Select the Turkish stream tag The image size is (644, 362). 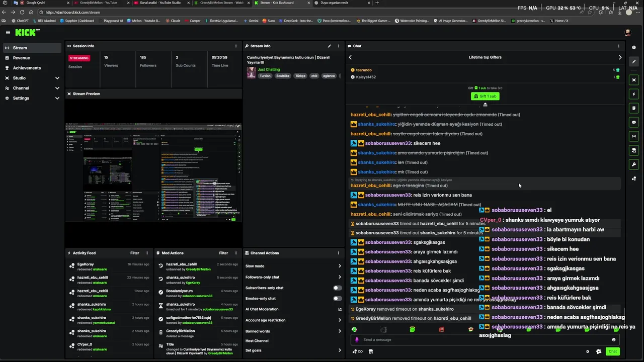pyautogui.click(x=265, y=76)
